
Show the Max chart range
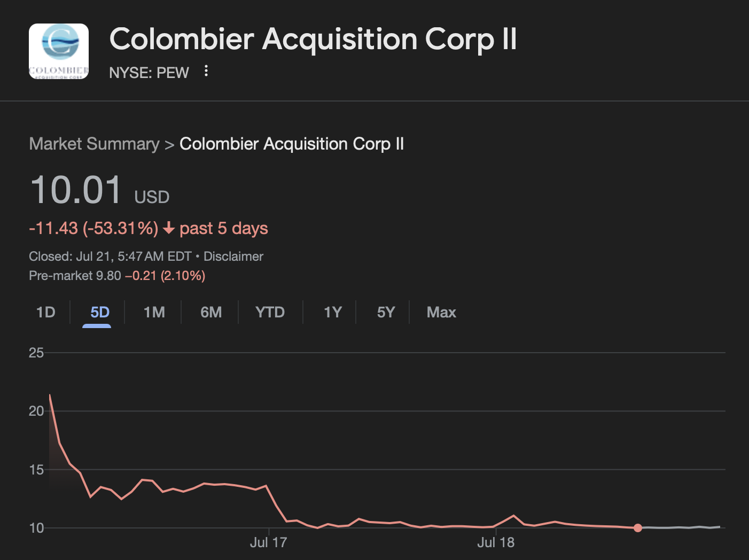click(x=441, y=312)
